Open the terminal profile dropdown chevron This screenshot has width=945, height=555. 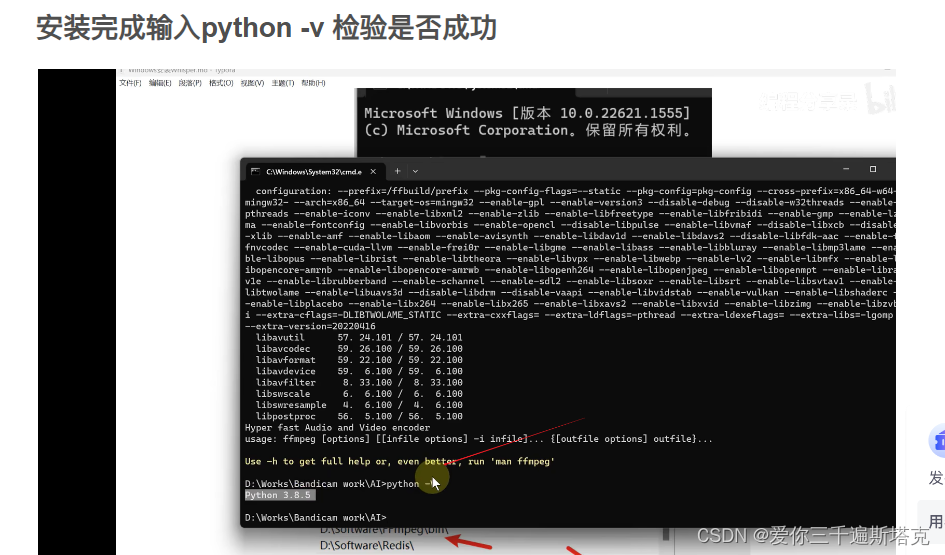tap(415, 172)
